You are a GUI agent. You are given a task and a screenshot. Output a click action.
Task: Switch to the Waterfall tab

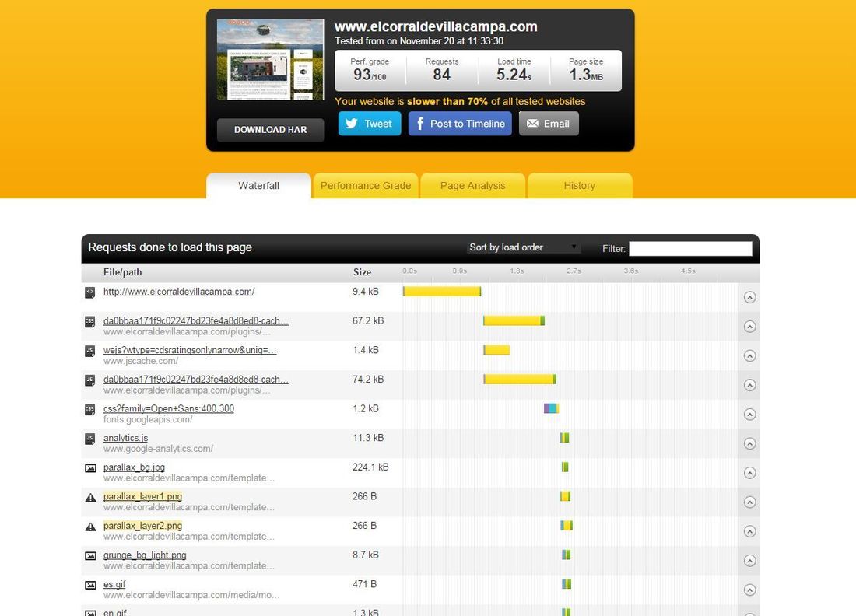(x=259, y=186)
